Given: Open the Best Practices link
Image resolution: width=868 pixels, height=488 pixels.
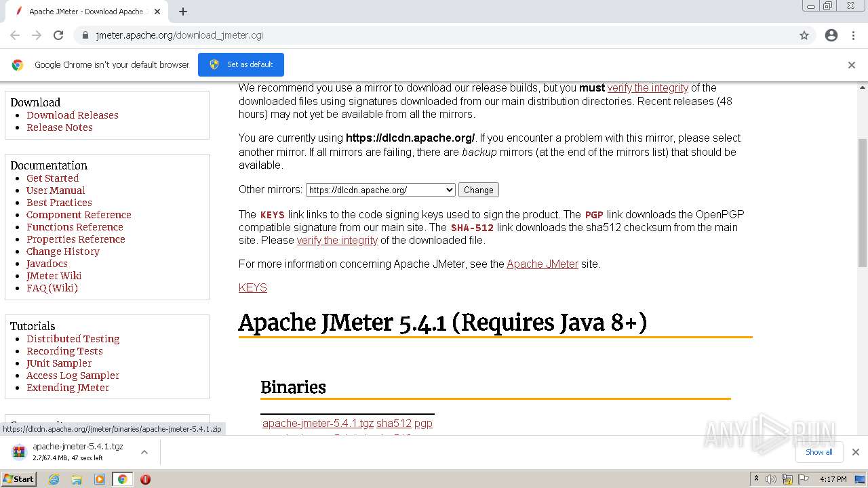Looking at the screenshot, I should pos(59,203).
